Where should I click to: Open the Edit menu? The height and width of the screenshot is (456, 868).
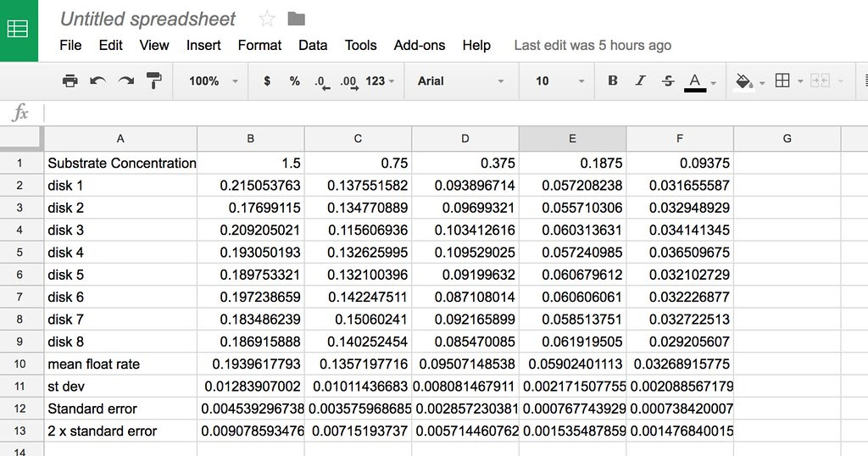point(111,46)
